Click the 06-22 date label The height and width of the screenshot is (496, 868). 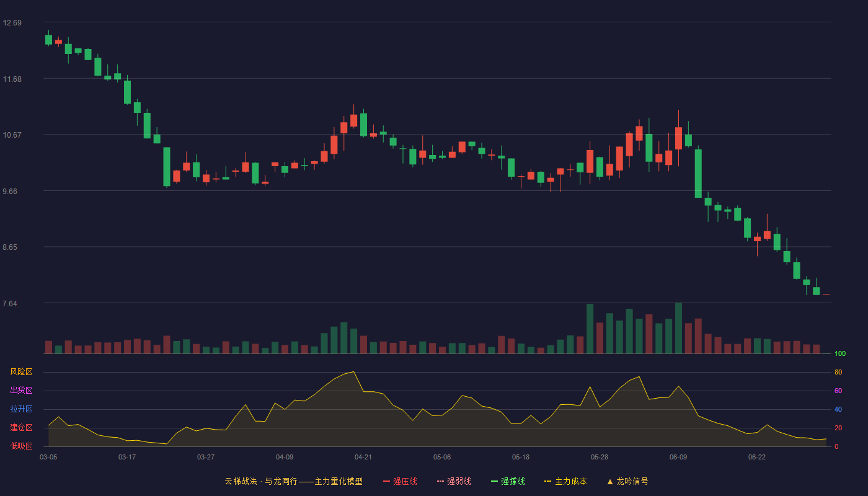tap(757, 457)
